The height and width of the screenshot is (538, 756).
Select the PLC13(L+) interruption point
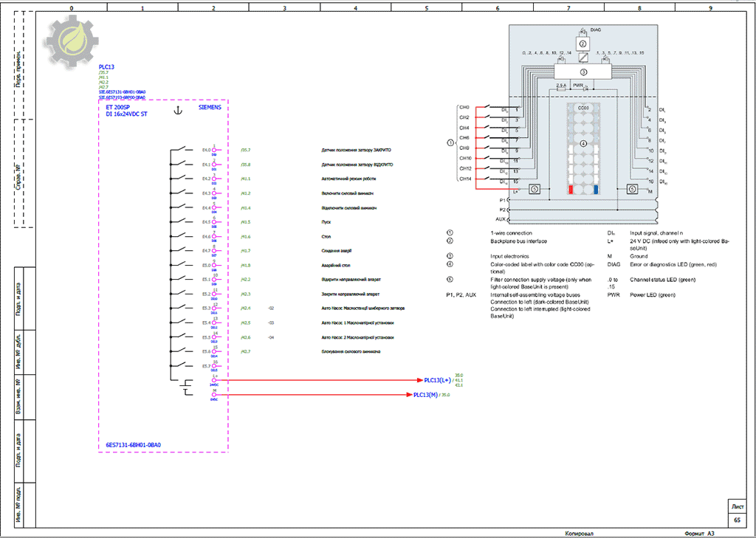click(x=437, y=380)
